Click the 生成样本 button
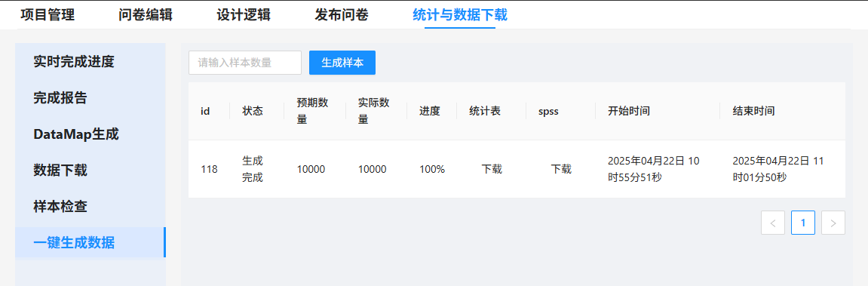Viewport: 868px width, 286px height. 342,63
